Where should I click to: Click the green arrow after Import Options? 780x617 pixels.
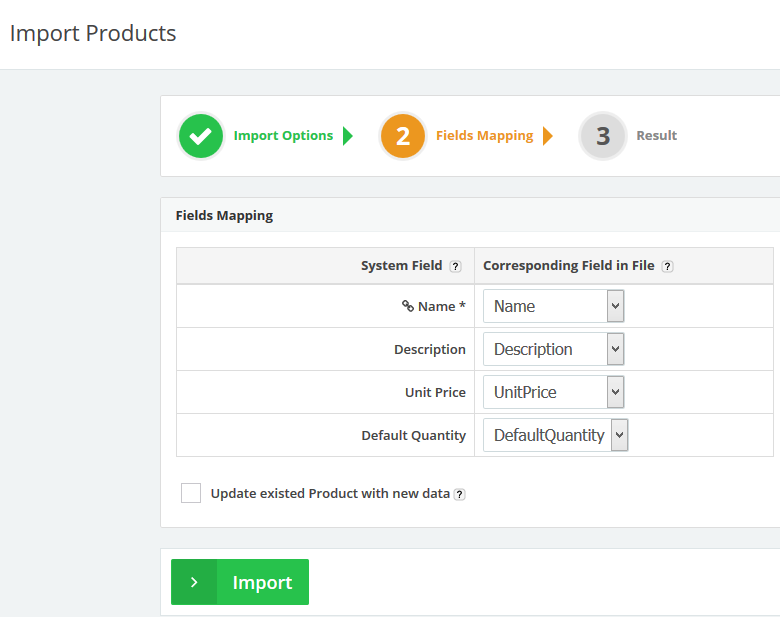pos(348,136)
